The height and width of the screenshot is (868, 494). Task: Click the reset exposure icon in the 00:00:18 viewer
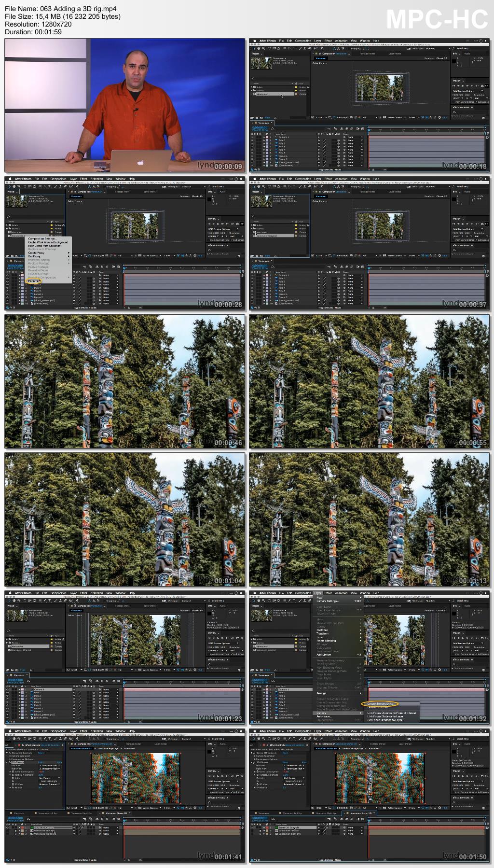pos(439,117)
